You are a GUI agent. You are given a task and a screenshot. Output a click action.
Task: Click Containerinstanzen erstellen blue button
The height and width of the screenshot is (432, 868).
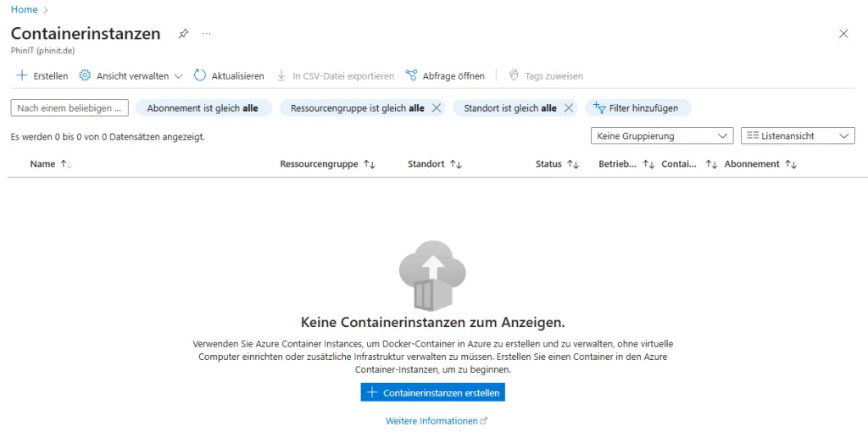(x=433, y=393)
